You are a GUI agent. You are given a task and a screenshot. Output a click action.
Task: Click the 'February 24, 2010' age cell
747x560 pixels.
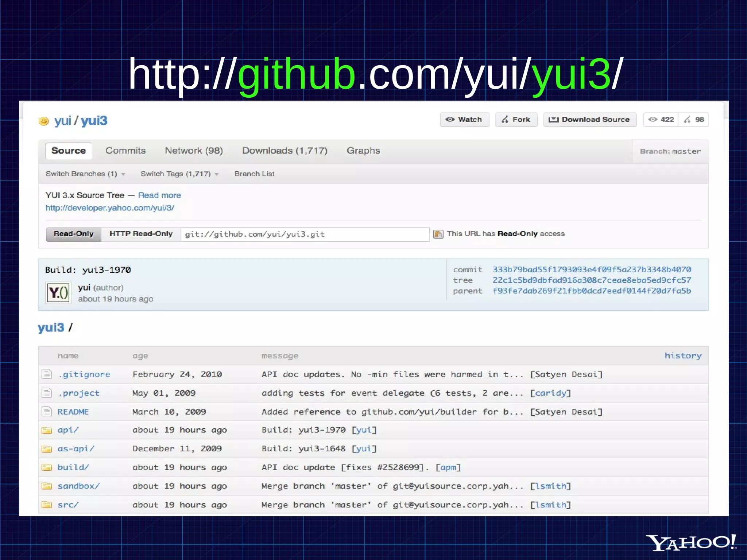coord(177,374)
